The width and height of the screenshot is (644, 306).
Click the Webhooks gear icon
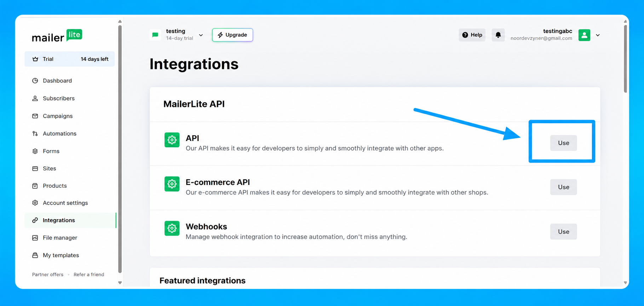coord(172,228)
